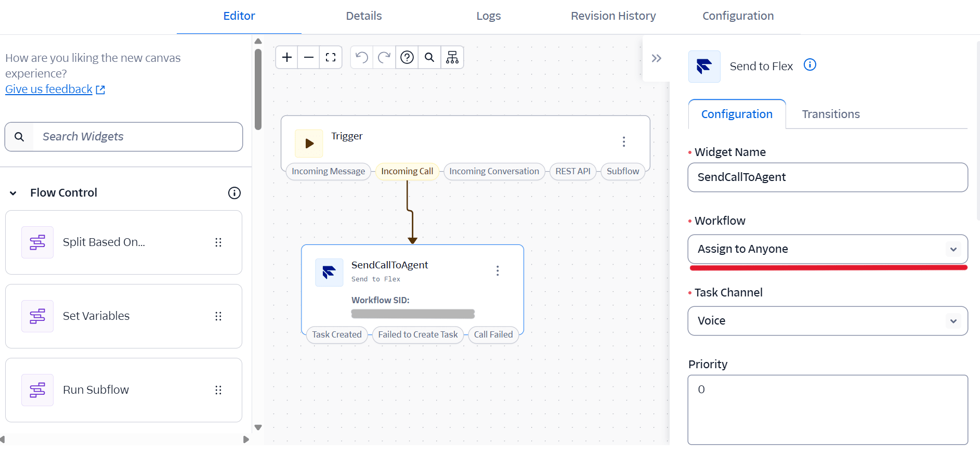The width and height of the screenshot is (980, 453).
Task: Select the Incoming Call trigger transition
Action: coord(407,171)
